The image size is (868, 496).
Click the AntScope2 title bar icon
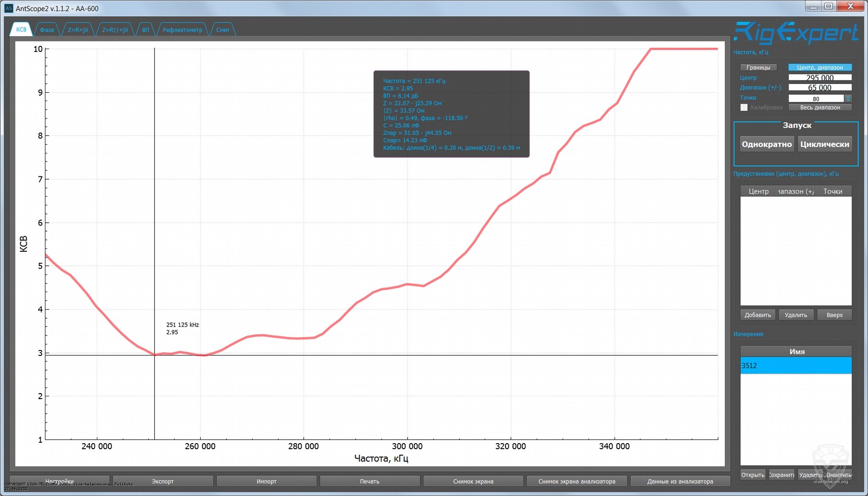coord(9,8)
